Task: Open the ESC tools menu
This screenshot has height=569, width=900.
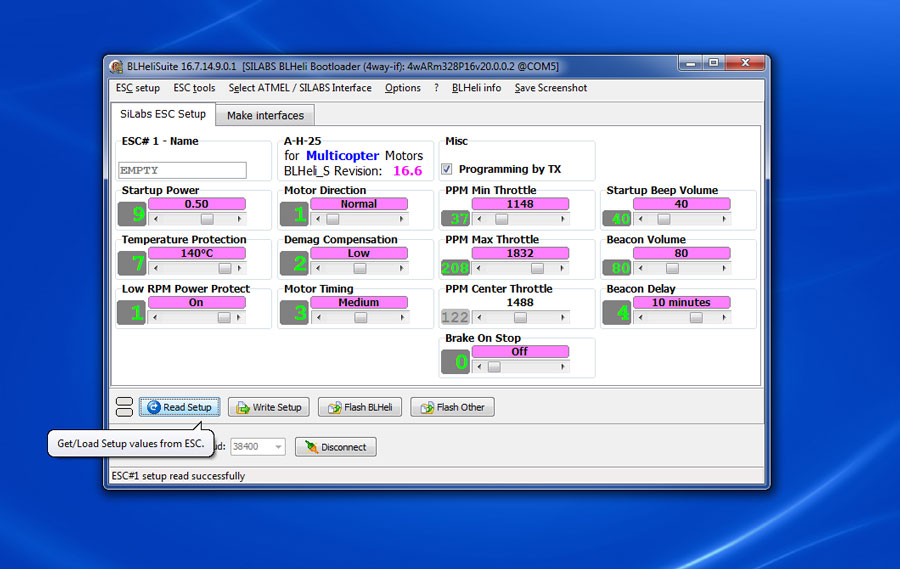Action: pyautogui.click(x=194, y=88)
